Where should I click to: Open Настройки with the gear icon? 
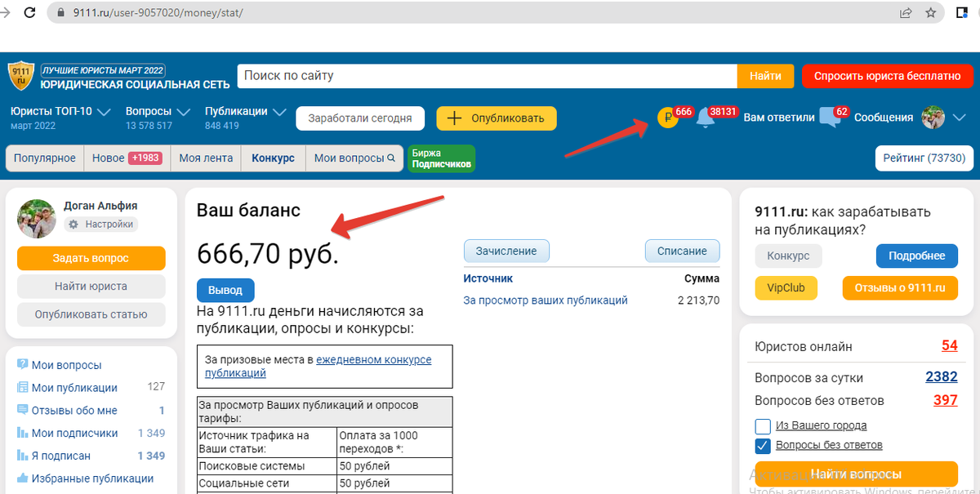coord(101,224)
